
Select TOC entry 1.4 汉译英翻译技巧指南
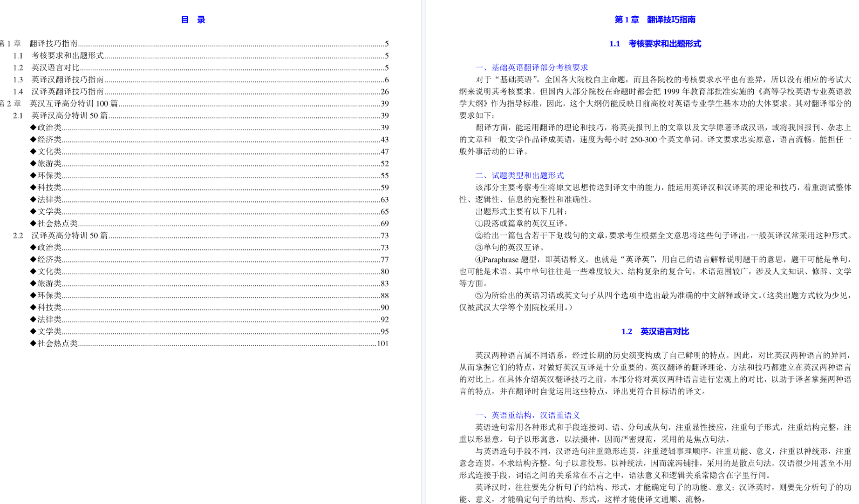pos(67,92)
